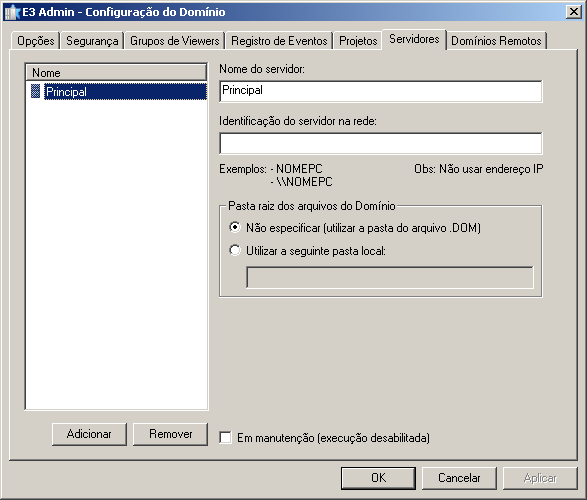Click the Cancelar button

(459, 478)
